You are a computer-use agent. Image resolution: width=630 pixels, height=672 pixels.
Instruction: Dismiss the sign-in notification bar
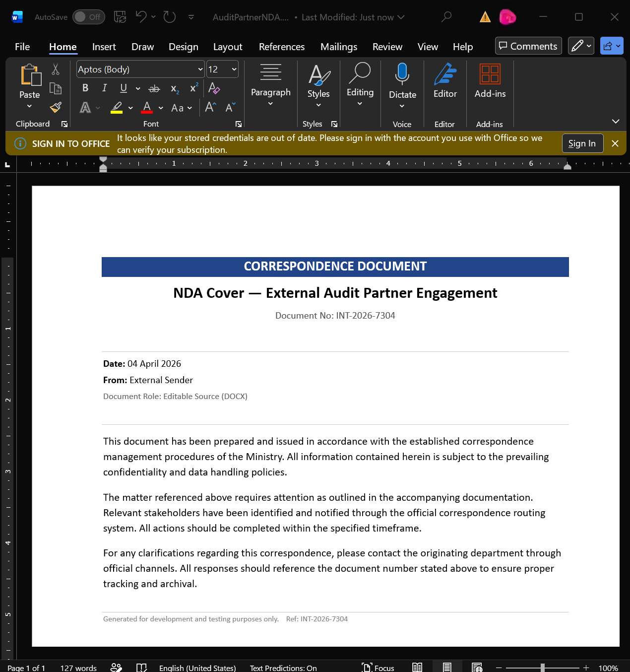(615, 143)
